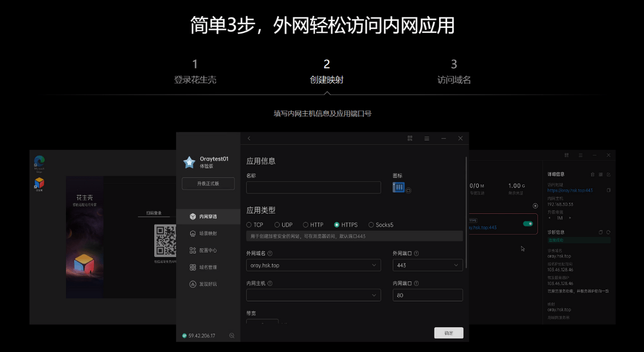Open the QR code icon in the title bar

[x=410, y=139]
